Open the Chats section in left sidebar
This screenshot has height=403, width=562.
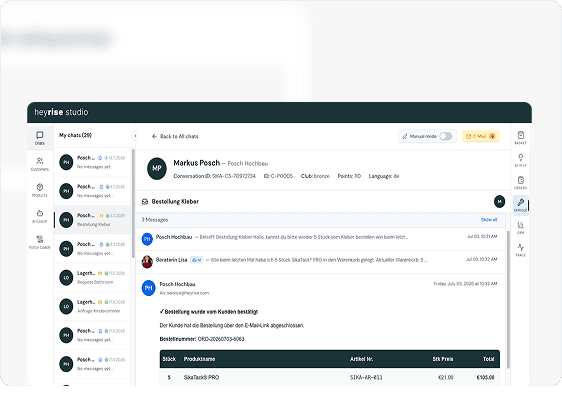[40, 138]
